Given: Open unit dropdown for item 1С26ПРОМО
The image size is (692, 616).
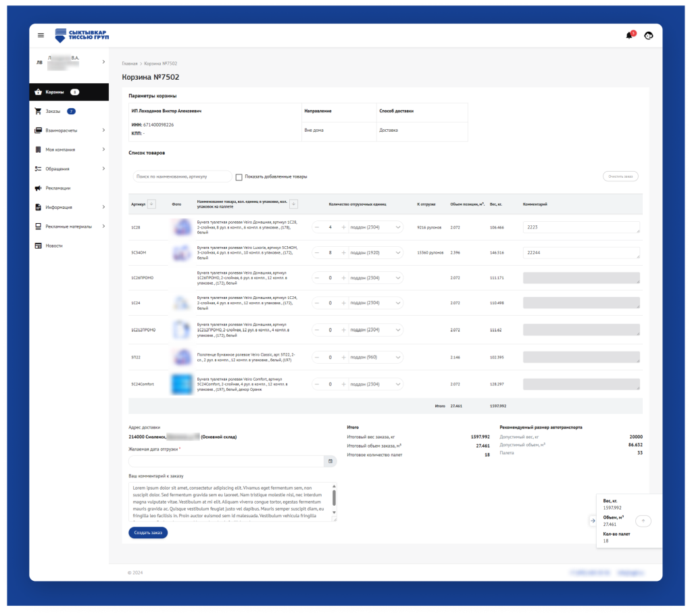Looking at the screenshot, I should (x=375, y=278).
